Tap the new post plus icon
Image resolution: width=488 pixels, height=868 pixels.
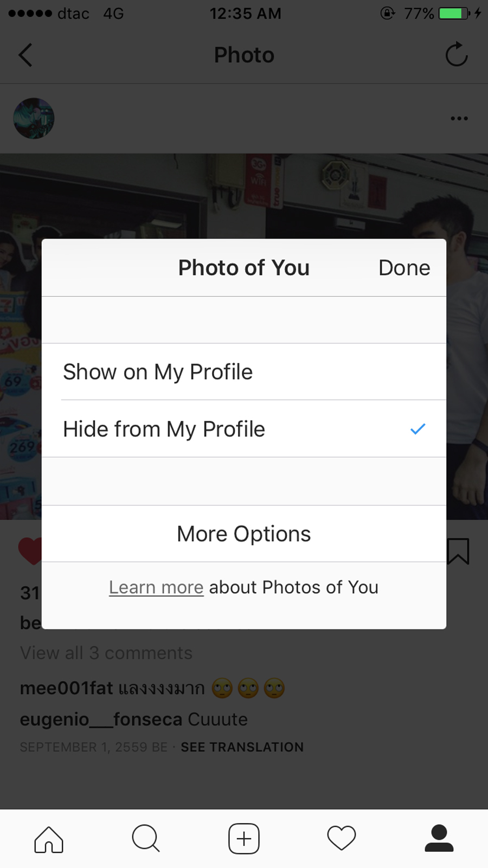click(244, 839)
